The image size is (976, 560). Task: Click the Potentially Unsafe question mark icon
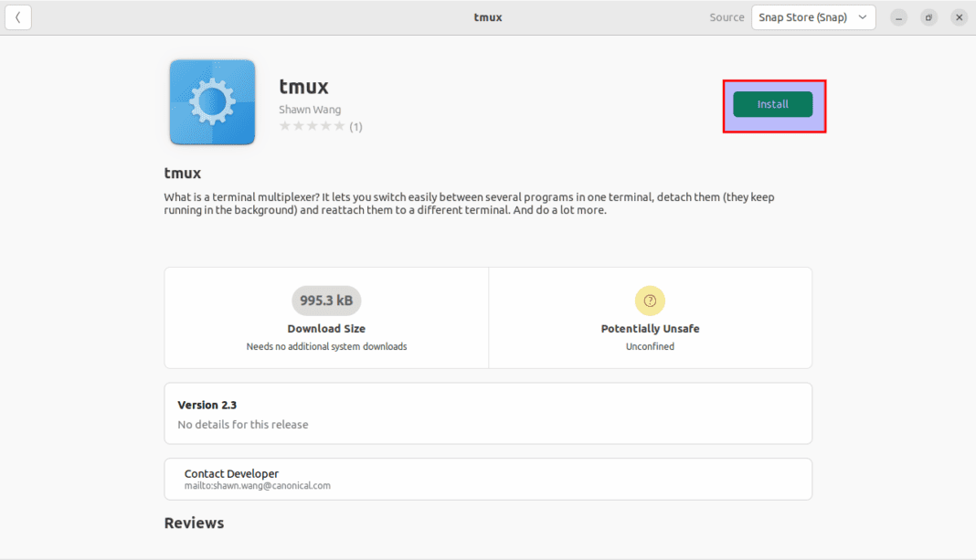pos(650,301)
